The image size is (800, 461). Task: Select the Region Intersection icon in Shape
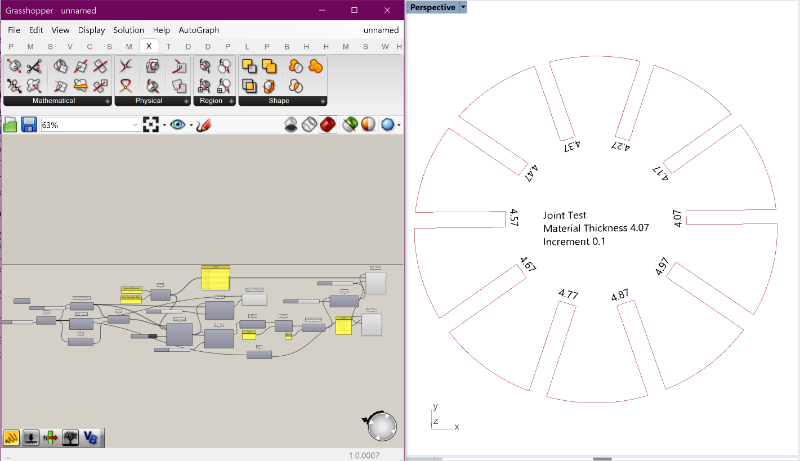click(295, 86)
